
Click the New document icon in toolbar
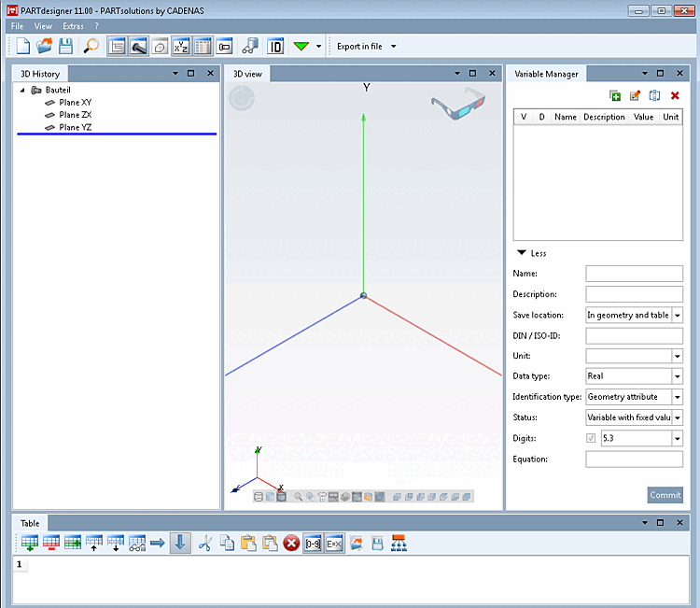(x=22, y=46)
